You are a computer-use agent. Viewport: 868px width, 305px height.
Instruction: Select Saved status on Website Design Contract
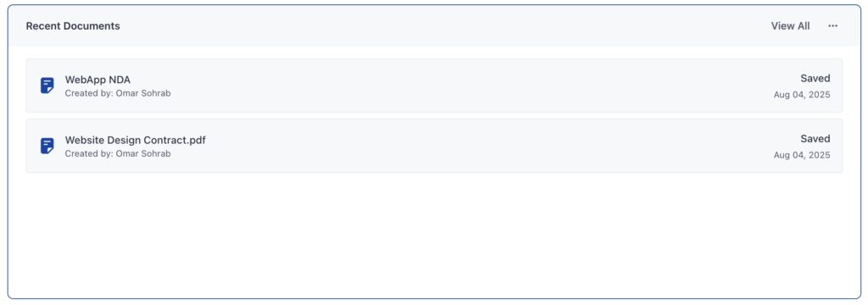(x=815, y=139)
